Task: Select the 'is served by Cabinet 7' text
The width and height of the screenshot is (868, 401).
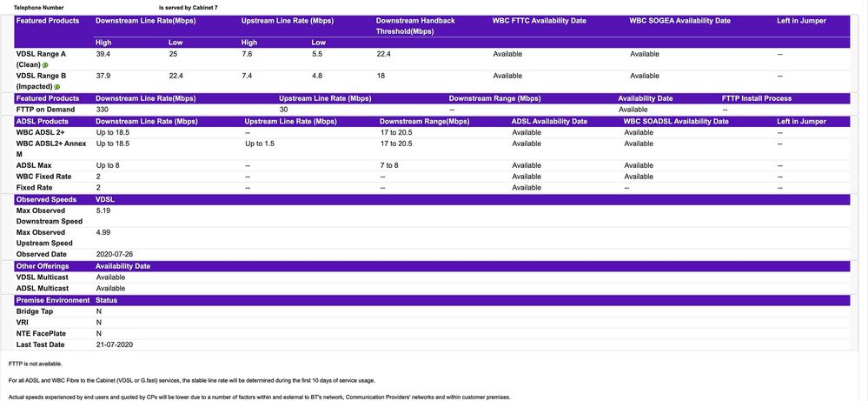Action: pyautogui.click(x=189, y=9)
